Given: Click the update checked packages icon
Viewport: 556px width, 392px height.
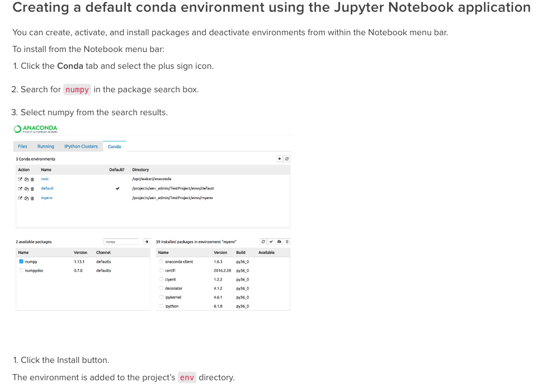Looking at the screenshot, I should 271,242.
